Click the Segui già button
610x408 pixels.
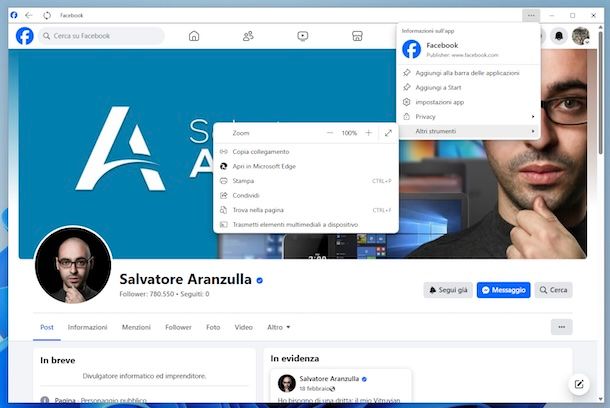[x=448, y=290]
